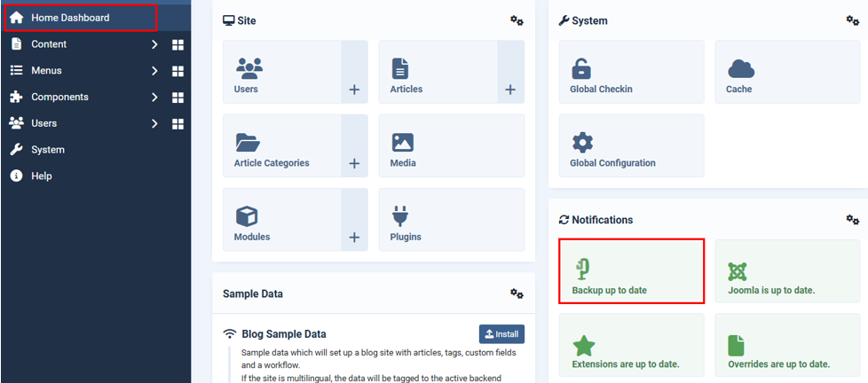Click Extensions are up to date notification

pos(632,345)
